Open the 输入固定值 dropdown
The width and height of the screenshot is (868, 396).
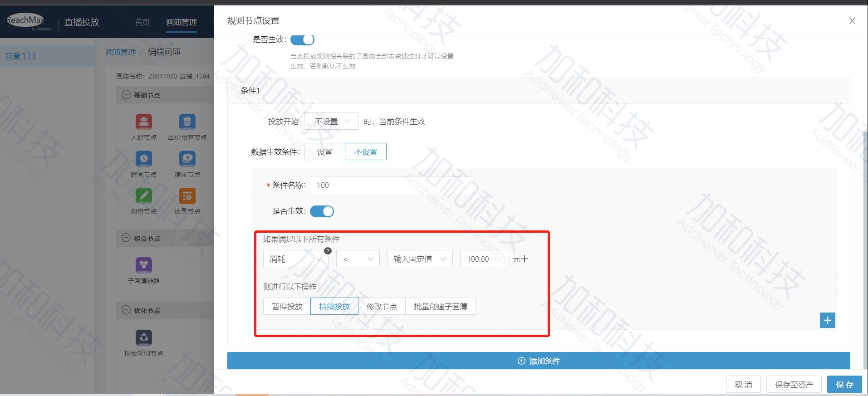coord(420,259)
